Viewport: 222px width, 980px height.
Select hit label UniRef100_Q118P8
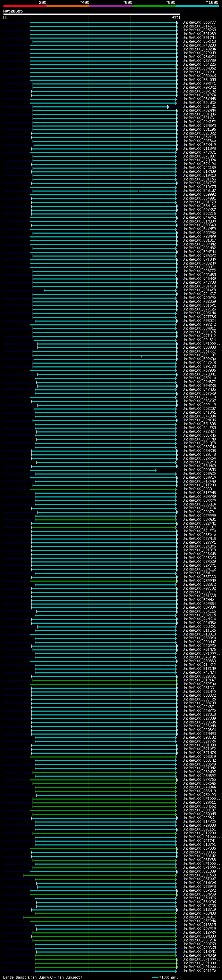[x=199, y=148]
